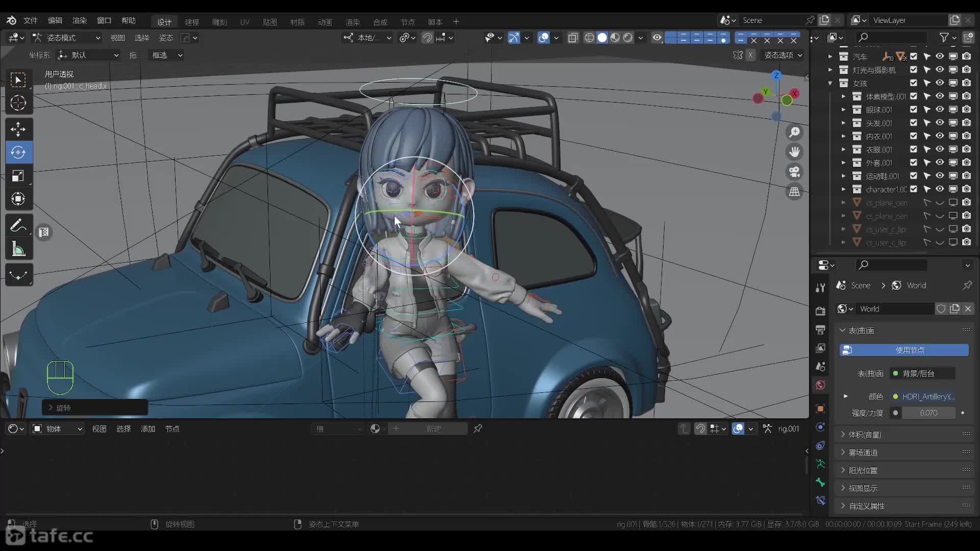Open the 框选 drag mode dropdown
The height and width of the screenshot is (551, 980).
[166, 55]
